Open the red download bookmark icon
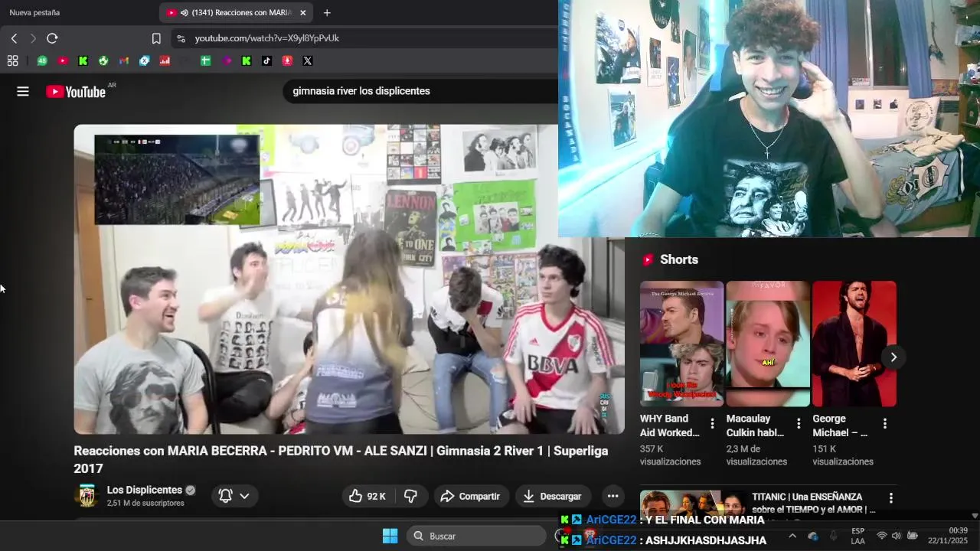Viewport: 980px width, 551px height. point(287,60)
